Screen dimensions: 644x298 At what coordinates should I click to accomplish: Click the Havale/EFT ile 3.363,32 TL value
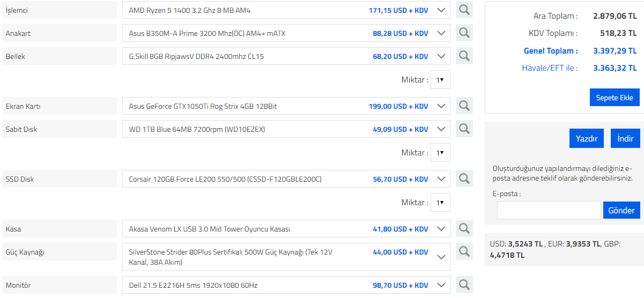615,68
